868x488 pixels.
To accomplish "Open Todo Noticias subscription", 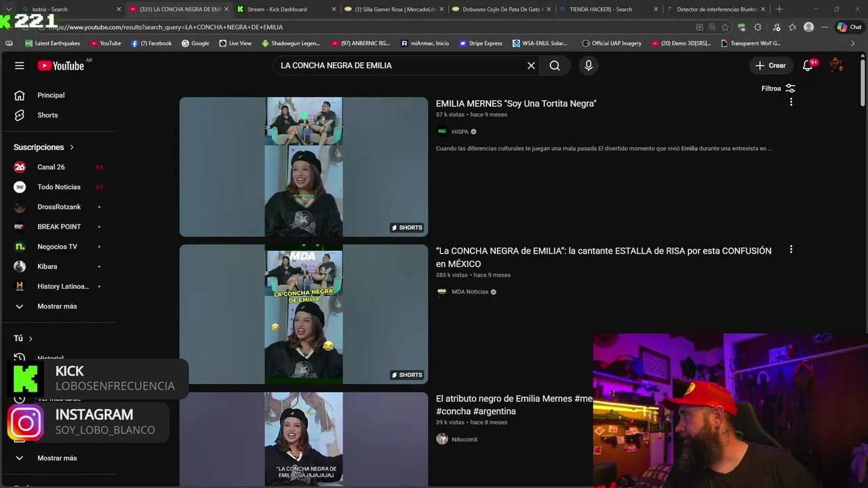I will pos(58,187).
